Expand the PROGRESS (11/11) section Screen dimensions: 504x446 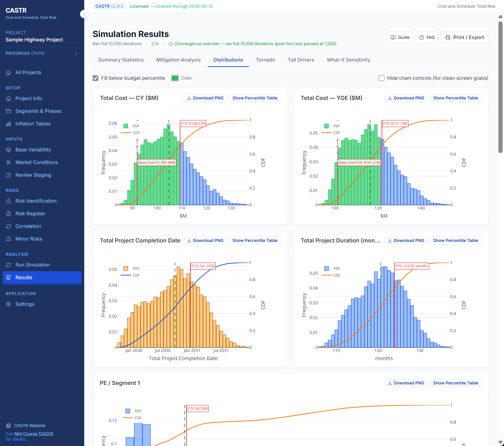(x=76, y=53)
